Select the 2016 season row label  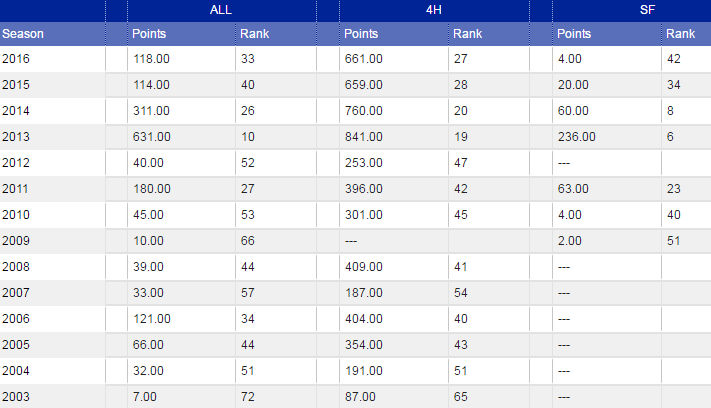coord(17,59)
